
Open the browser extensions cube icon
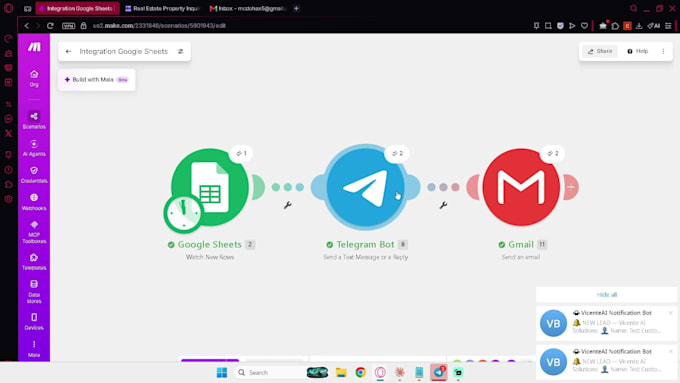coord(615,26)
